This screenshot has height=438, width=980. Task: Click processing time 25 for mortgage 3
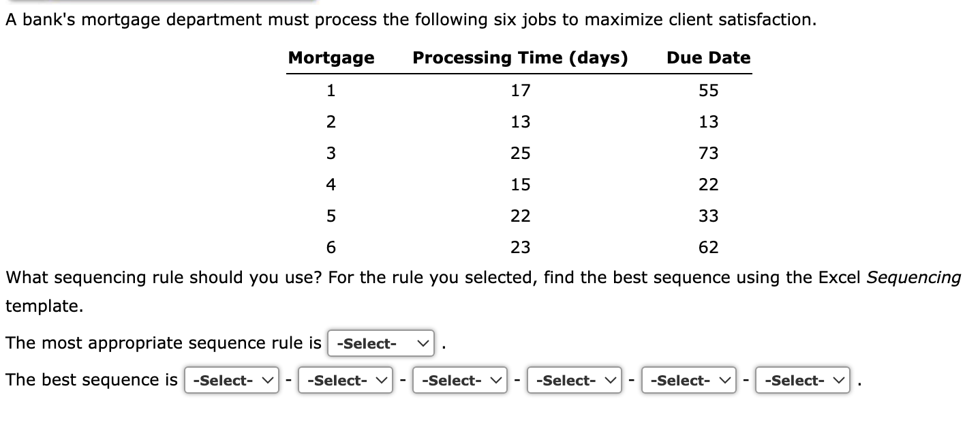pyautogui.click(x=521, y=153)
